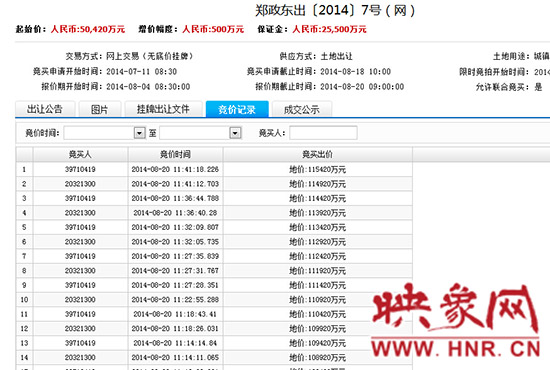Click the 竞价时间 end date field
The image size is (550, 370).
(x=195, y=133)
